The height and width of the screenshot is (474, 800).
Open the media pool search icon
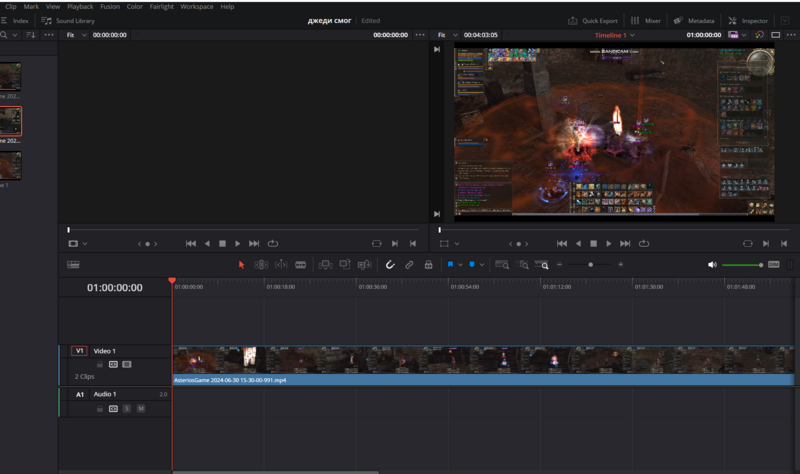4,35
